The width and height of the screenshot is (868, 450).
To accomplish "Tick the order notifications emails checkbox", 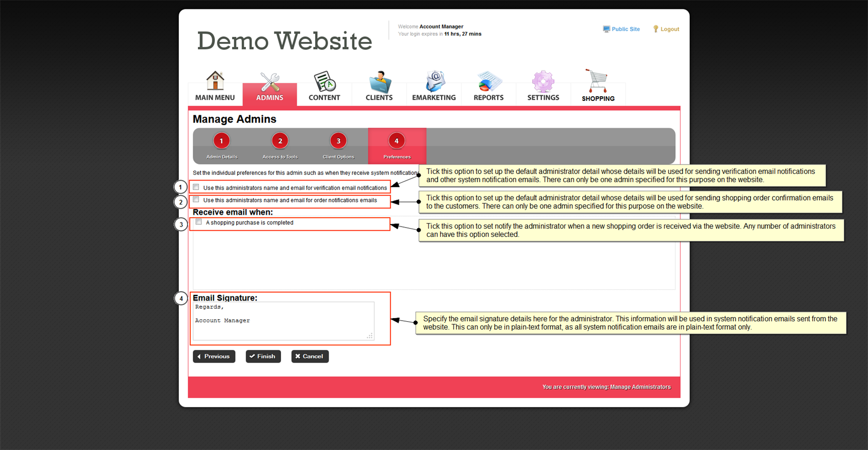I will [196, 200].
